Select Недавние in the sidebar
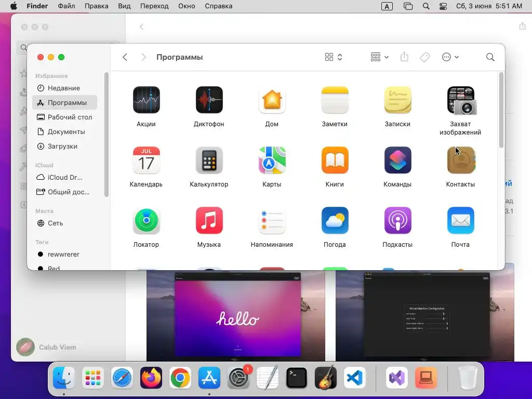The image size is (532, 399). (65, 88)
